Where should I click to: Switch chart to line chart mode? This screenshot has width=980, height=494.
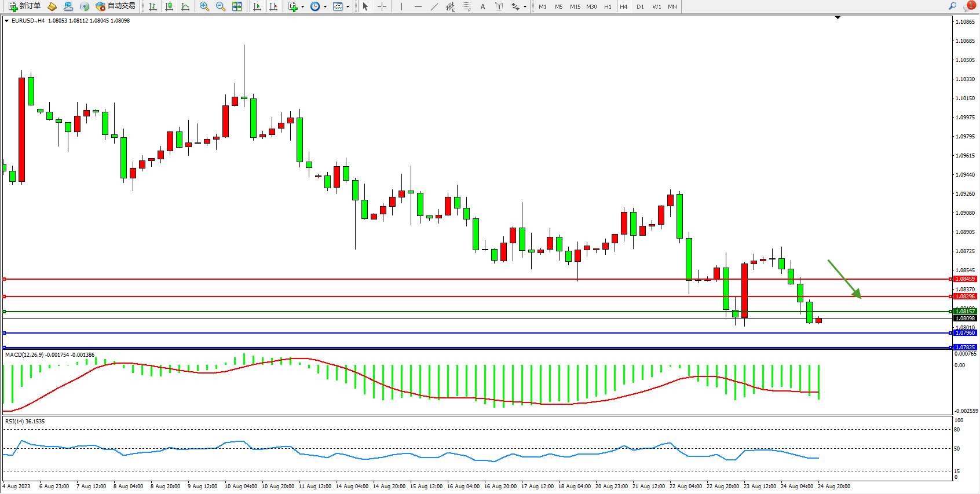pos(185,6)
